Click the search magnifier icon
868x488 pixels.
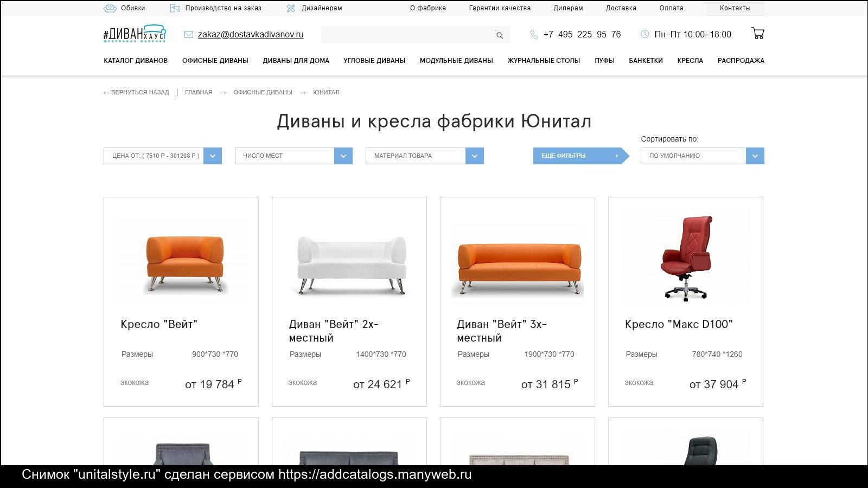[x=500, y=35]
